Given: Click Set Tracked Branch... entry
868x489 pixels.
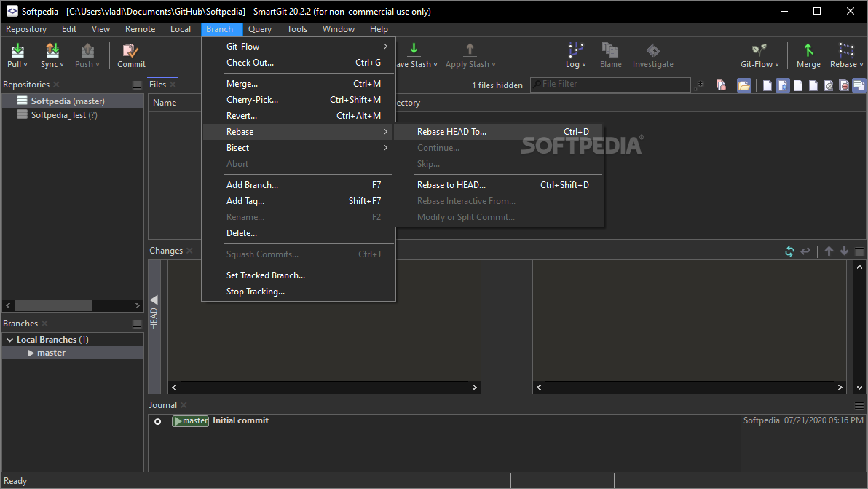Looking at the screenshot, I should point(299,275).
